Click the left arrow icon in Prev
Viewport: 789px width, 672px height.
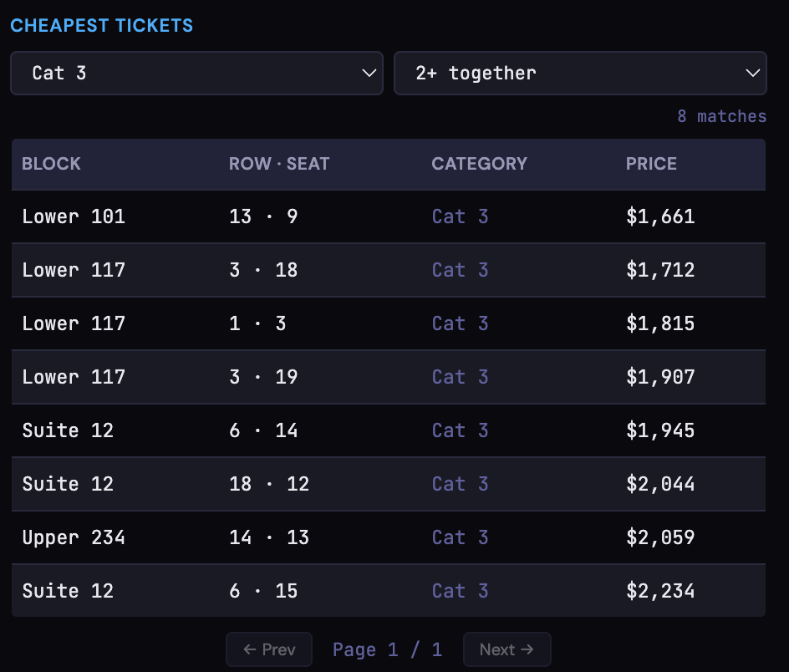pyautogui.click(x=249, y=649)
